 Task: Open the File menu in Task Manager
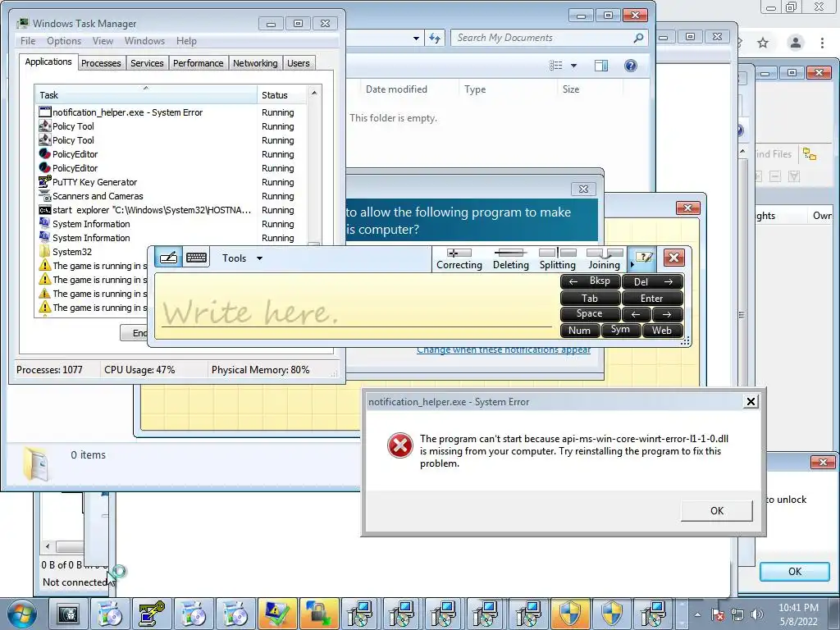[x=28, y=41]
